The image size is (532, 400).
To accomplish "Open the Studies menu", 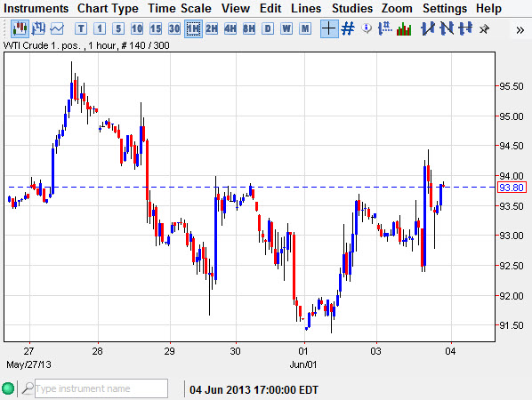I will (x=351, y=8).
